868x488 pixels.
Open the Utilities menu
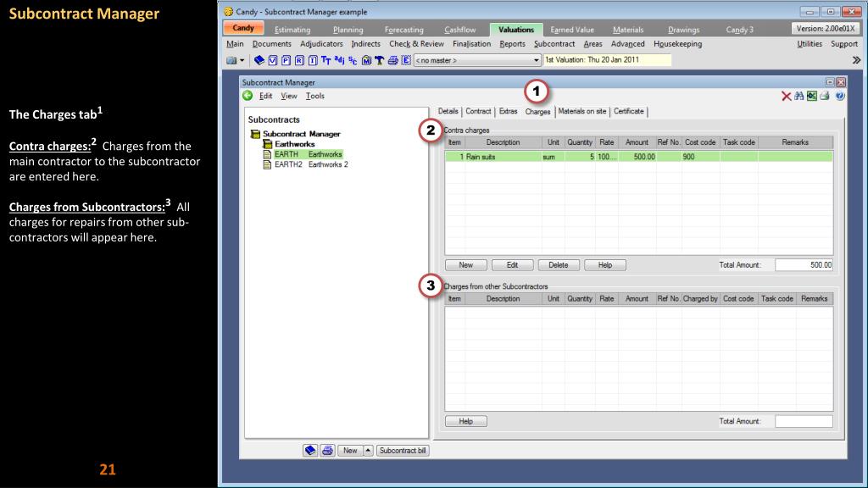[x=810, y=44]
